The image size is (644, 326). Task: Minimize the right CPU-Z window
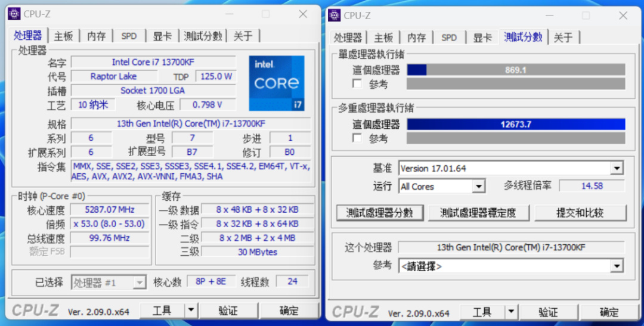[x=550, y=15]
